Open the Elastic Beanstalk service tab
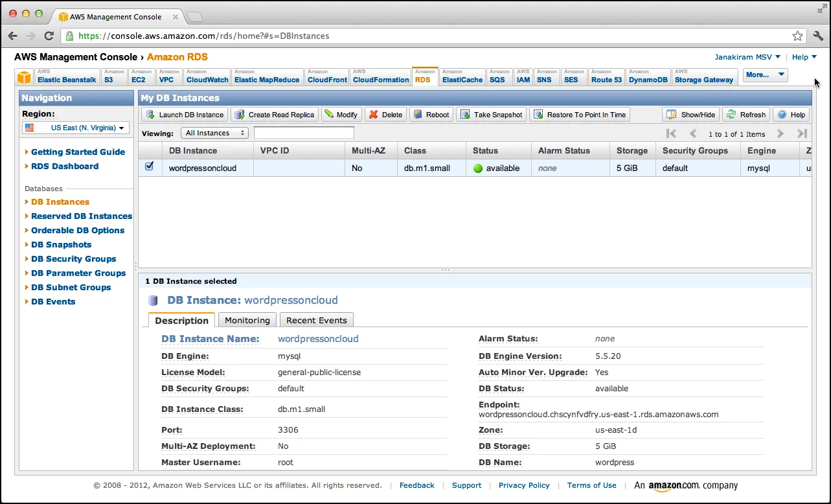Image resolution: width=831 pixels, height=504 pixels. point(67,76)
